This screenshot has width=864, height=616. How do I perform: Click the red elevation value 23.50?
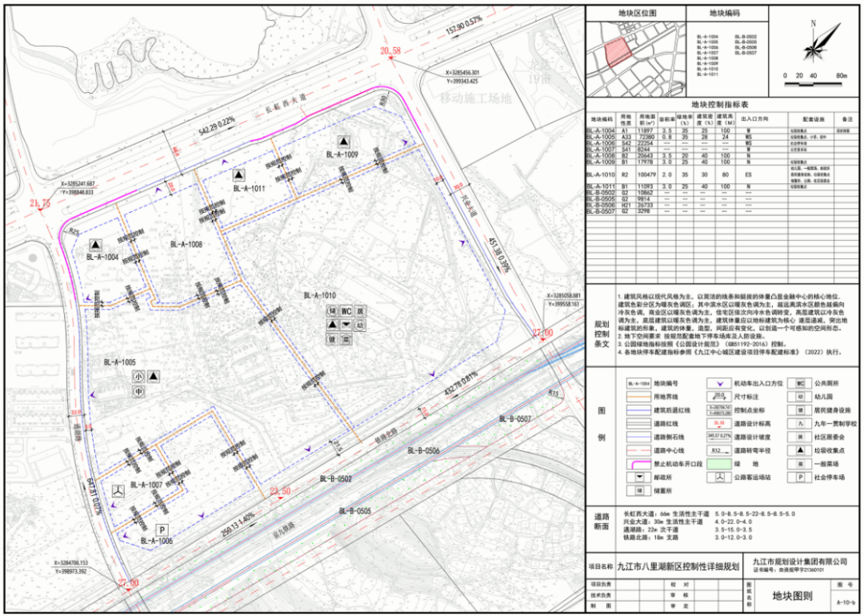(x=280, y=491)
